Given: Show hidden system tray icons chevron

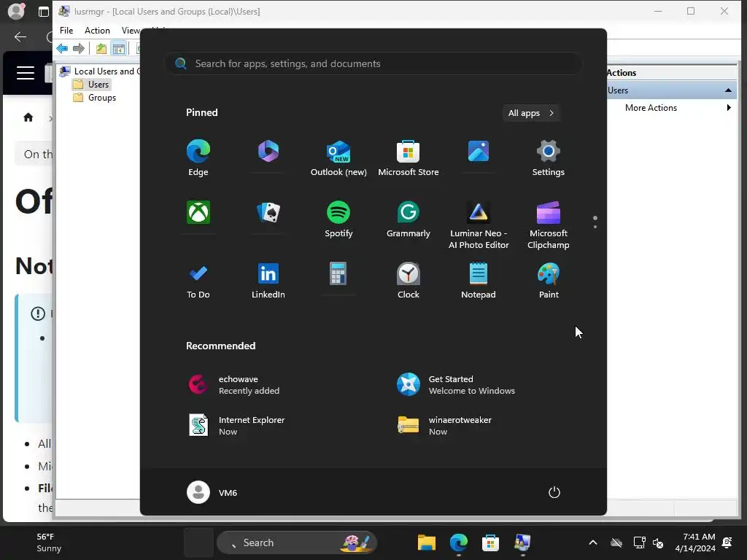Looking at the screenshot, I should click(592, 542).
